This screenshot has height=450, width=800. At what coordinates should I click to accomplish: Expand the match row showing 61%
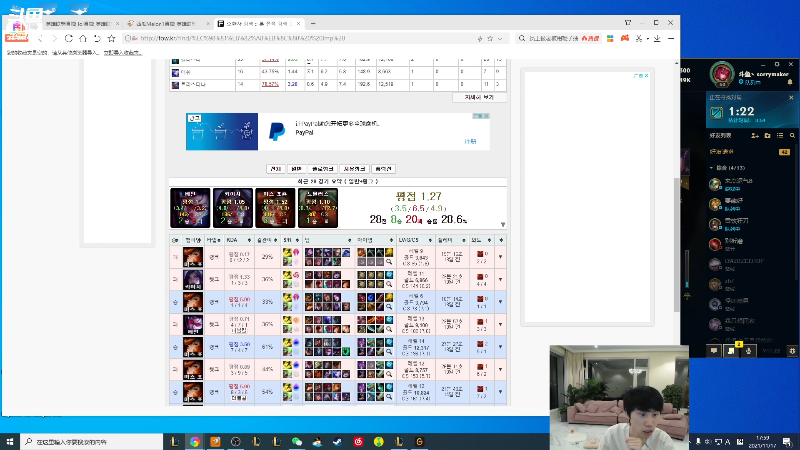(500, 347)
